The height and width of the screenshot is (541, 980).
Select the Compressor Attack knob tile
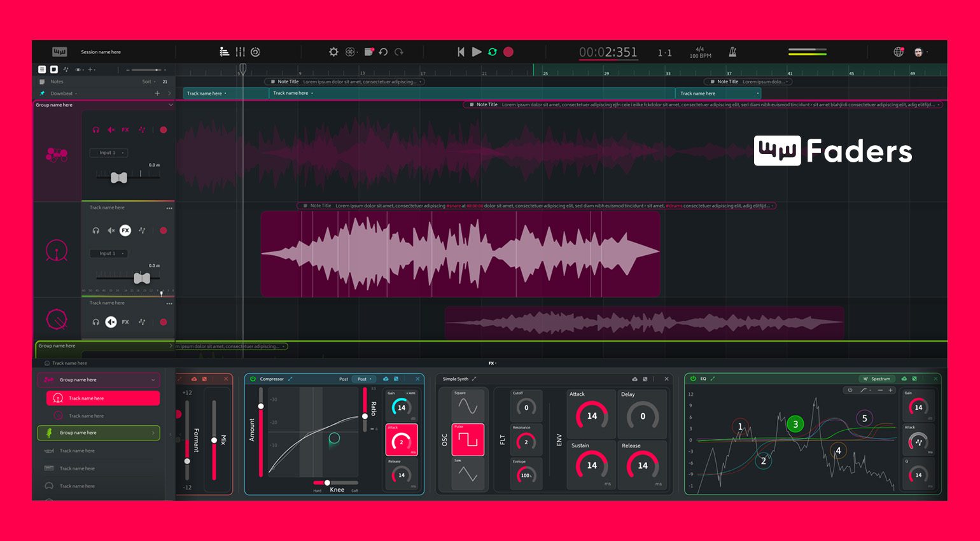click(402, 440)
